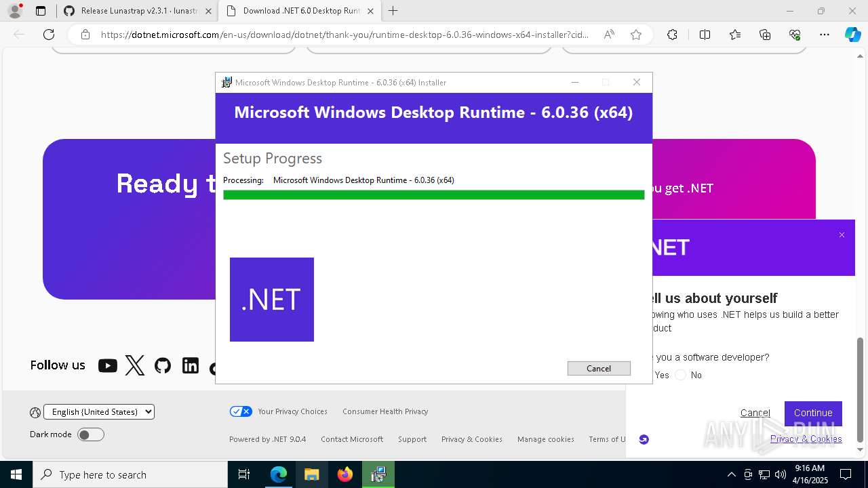This screenshot has height=488, width=868.
Task: Close the Release Lunastrap v2.3.1 tab
Action: (208, 11)
